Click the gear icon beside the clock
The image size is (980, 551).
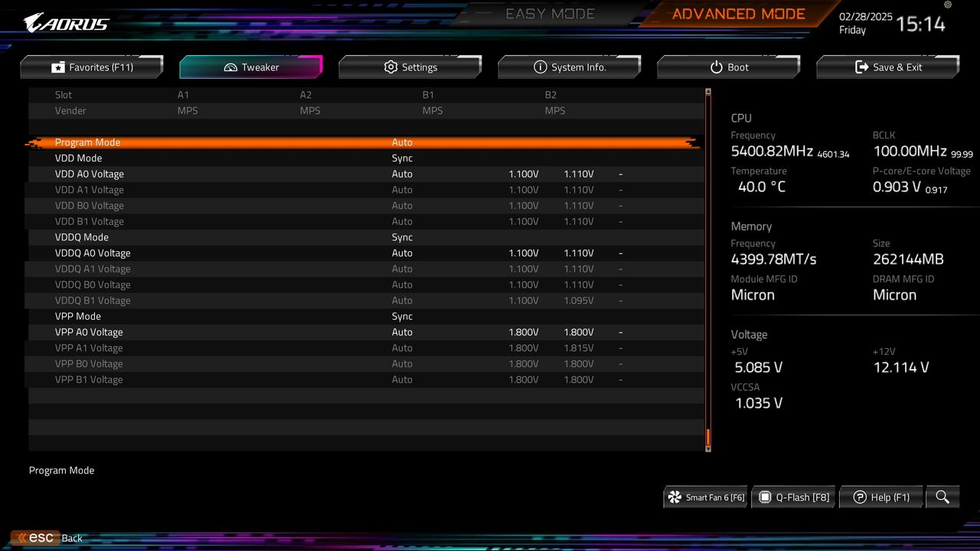coord(948,5)
